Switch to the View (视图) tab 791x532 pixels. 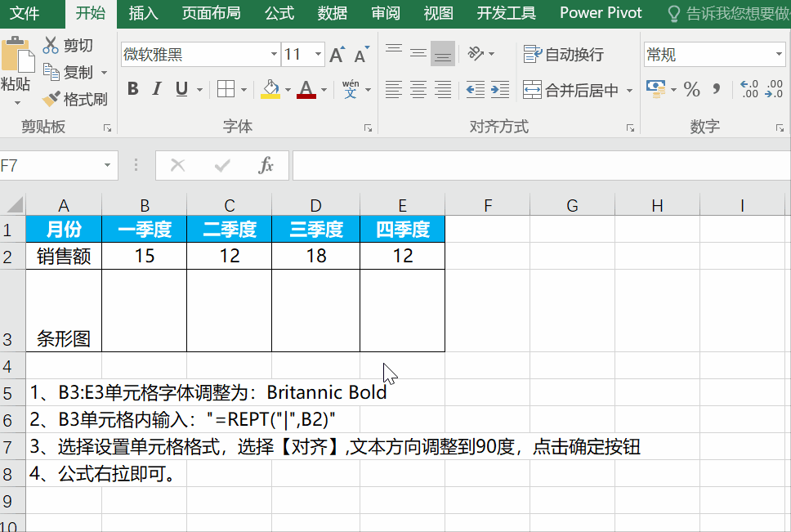tap(438, 13)
